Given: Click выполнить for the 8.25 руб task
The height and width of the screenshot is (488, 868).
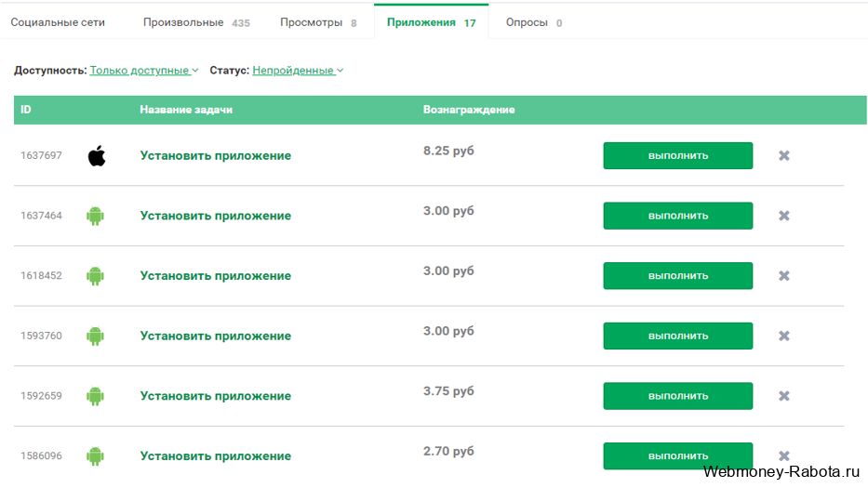Looking at the screenshot, I should (x=677, y=155).
